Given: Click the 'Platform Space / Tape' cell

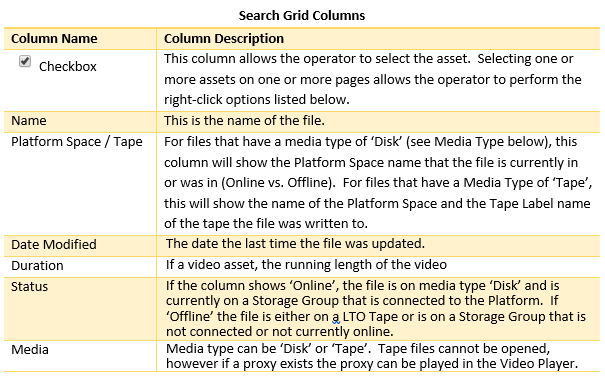Looking at the screenshot, I should click(80, 184).
